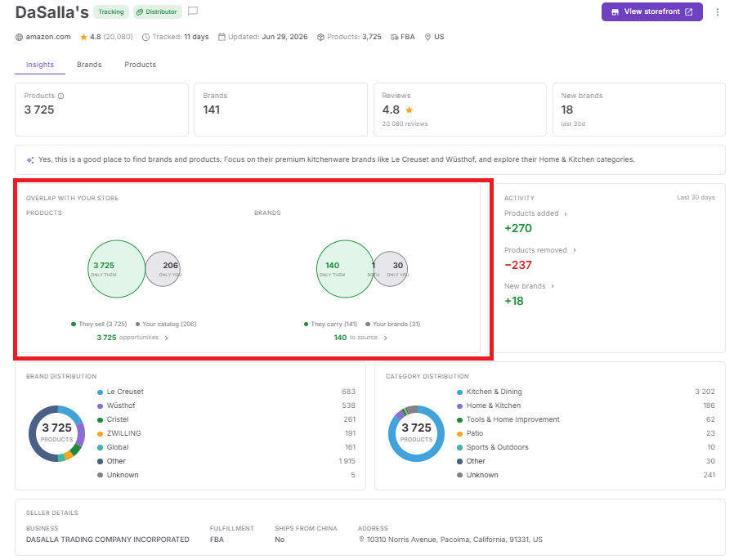
Task: Click the star rating icon near 4.8
Action: [x=83, y=37]
